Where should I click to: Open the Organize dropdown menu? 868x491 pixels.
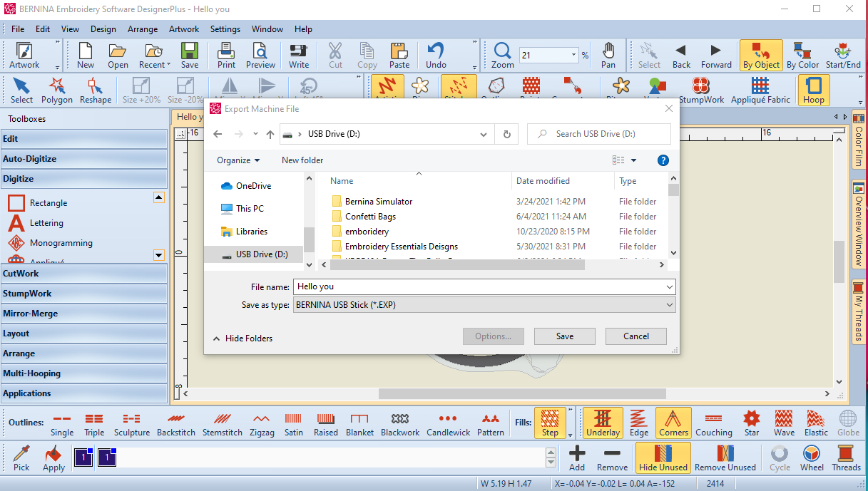pos(238,160)
